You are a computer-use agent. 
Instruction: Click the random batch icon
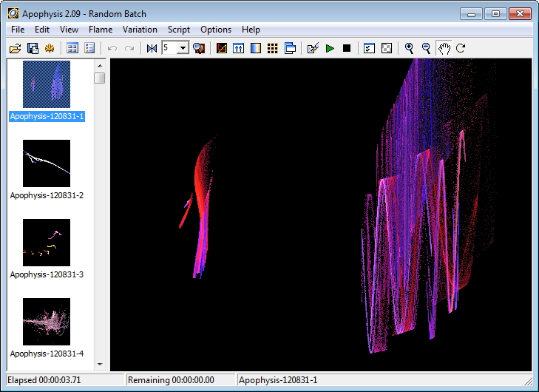coord(50,48)
